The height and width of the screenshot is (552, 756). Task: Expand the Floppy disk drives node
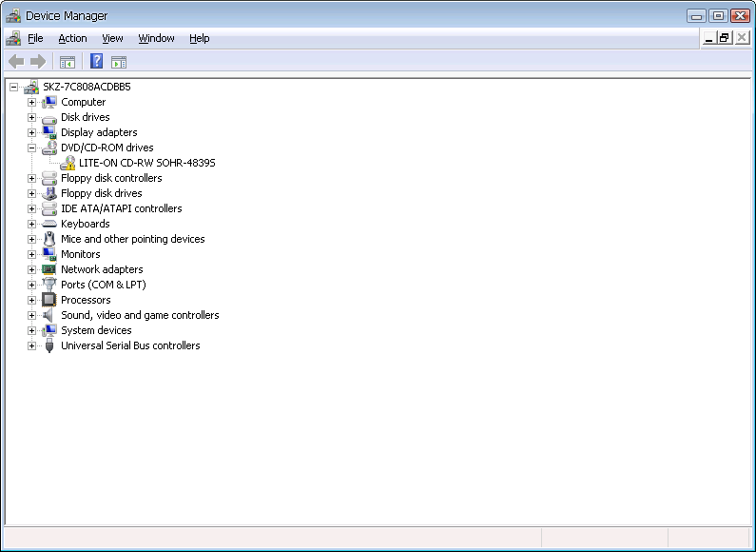coord(31,194)
